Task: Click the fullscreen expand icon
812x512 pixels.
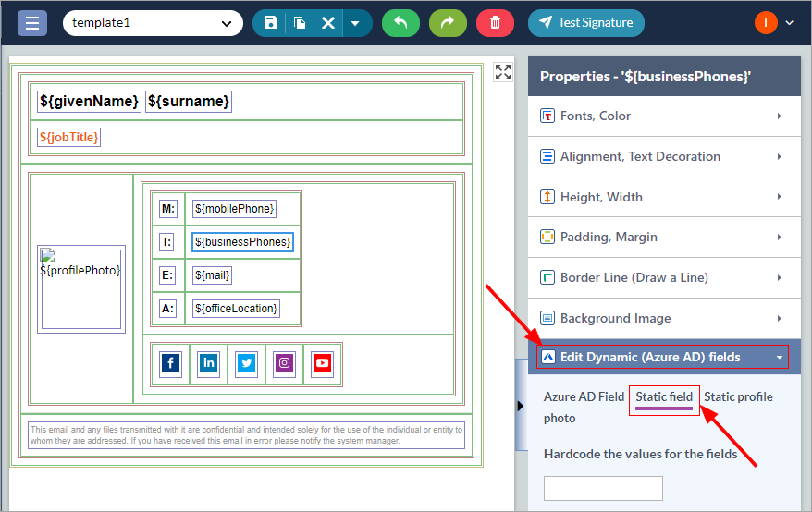Action: 502,72
